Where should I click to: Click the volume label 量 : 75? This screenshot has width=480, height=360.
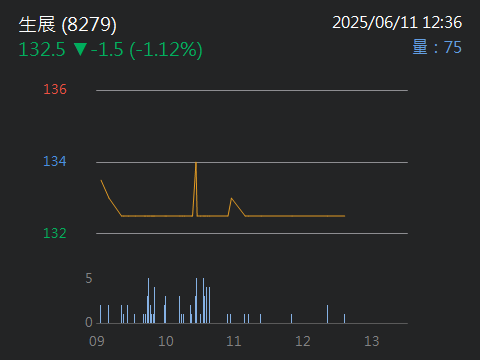[x=437, y=47]
